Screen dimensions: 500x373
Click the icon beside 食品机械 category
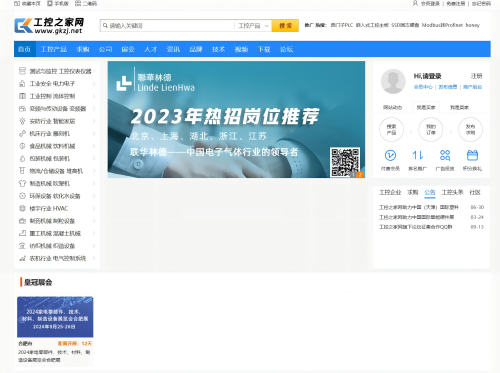[x=22, y=146]
